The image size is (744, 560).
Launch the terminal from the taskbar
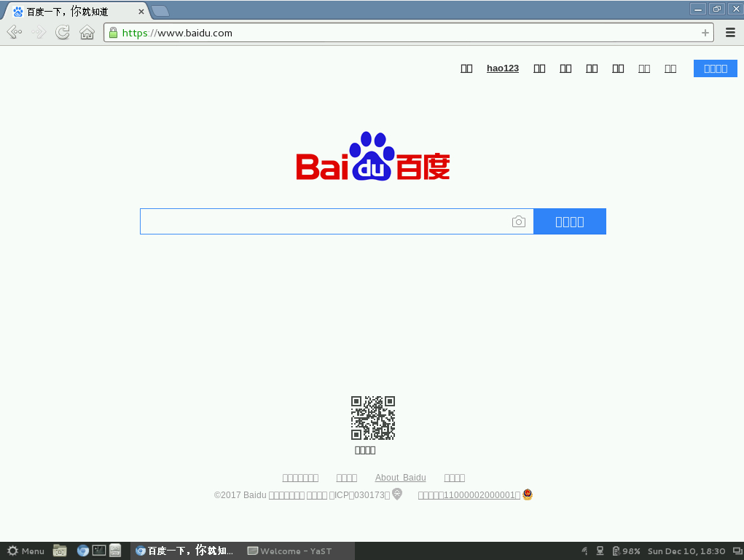pos(98,551)
